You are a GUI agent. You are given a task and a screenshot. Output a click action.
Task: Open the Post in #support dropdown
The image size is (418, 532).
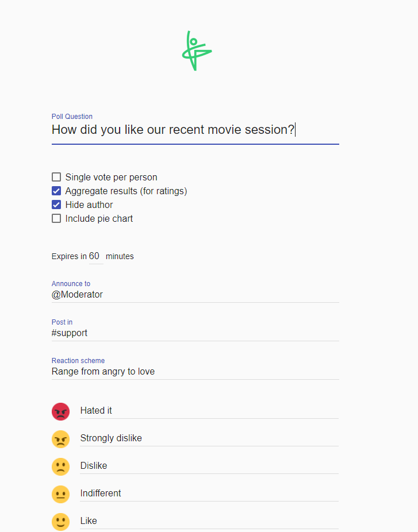coord(195,333)
